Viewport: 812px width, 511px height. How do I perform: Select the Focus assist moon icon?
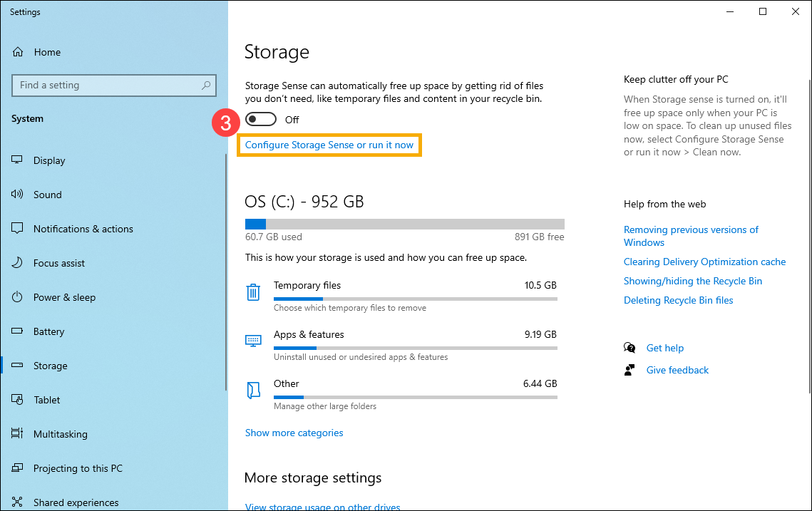pyautogui.click(x=16, y=262)
